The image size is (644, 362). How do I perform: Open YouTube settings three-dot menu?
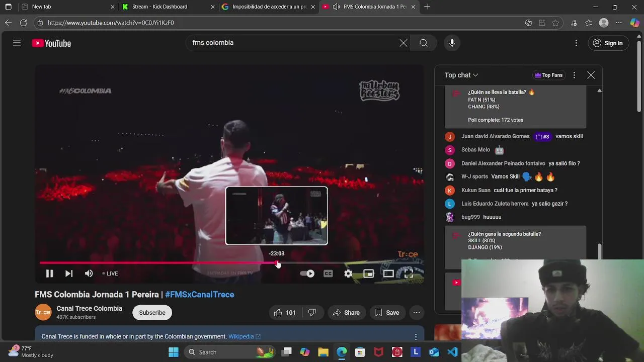(x=576, y=43)
